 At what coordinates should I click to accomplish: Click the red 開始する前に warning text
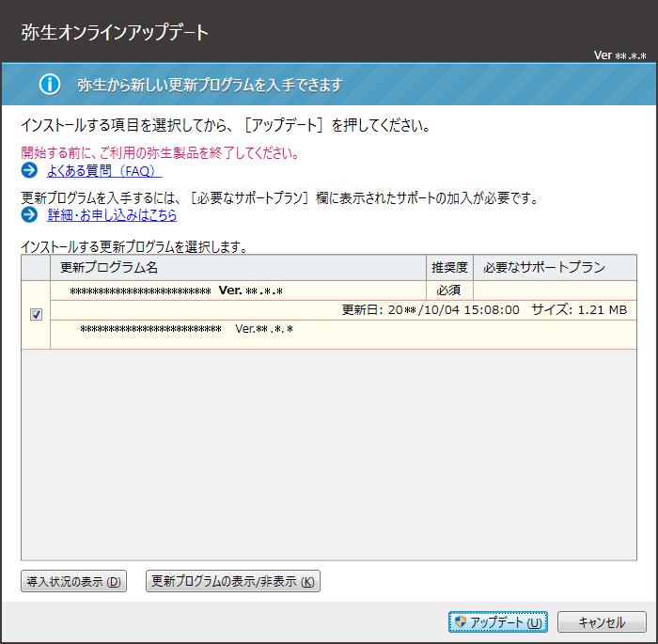pyautogui.click(x=160, y=153)
